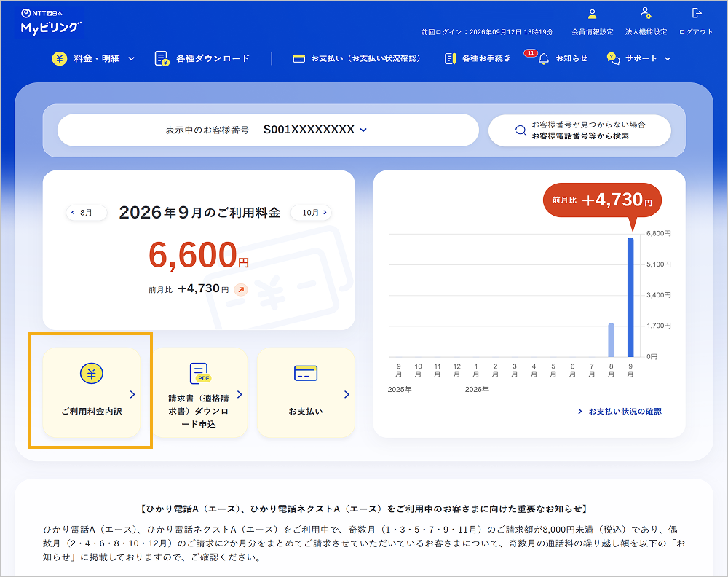Open 会員情報設定 person icon

592,14
